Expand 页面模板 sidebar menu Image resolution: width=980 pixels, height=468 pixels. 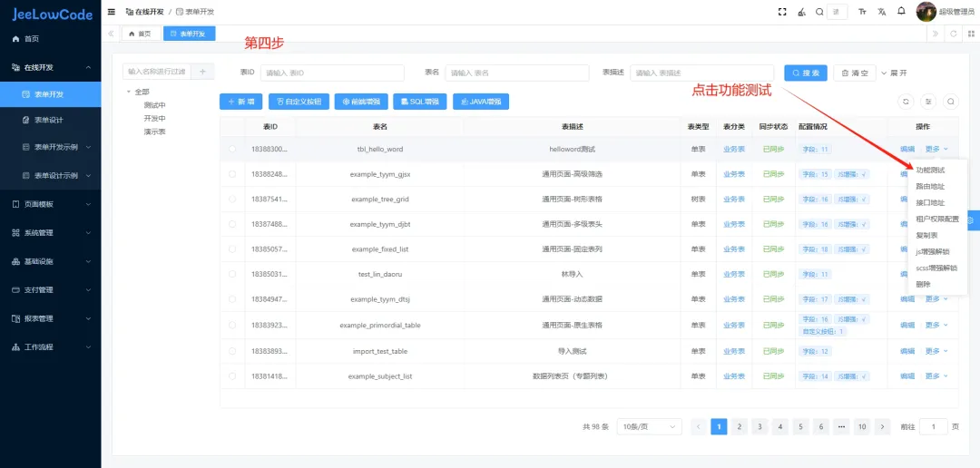coord(51,204)
